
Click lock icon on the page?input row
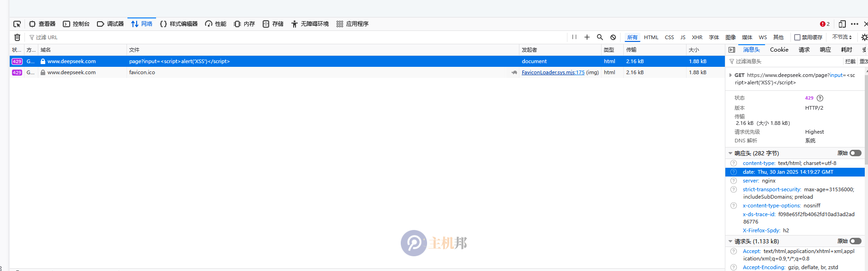point(43,61)
